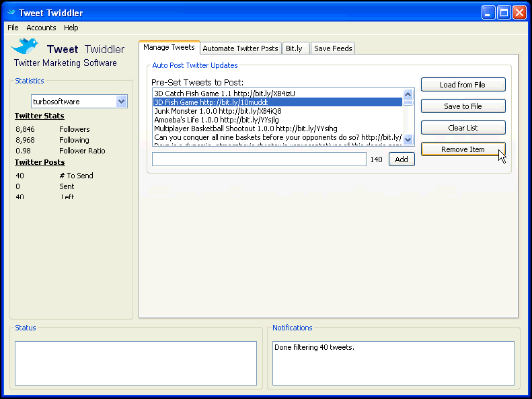Maximize the Tweet Twiddler window
The width and height of the screenshot is (532, 399).
click(x=504, y=13)
